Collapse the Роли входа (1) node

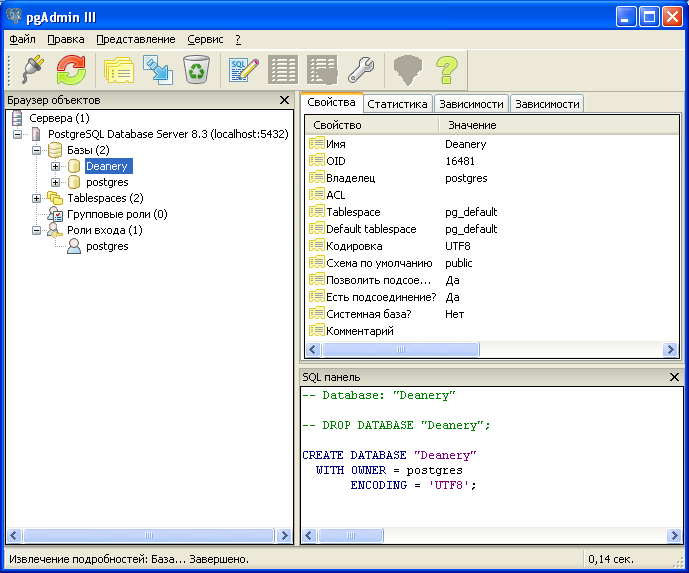pyautogui.click(x=36, y=230)
